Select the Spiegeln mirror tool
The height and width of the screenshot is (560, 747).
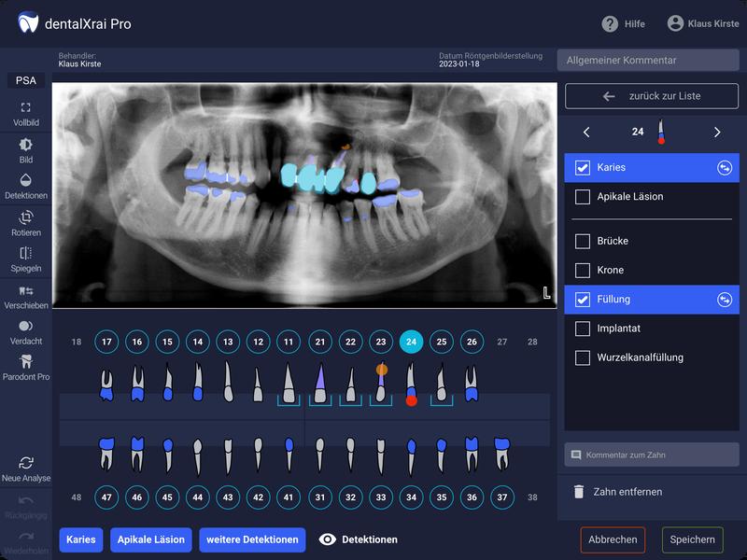(25, 259)
